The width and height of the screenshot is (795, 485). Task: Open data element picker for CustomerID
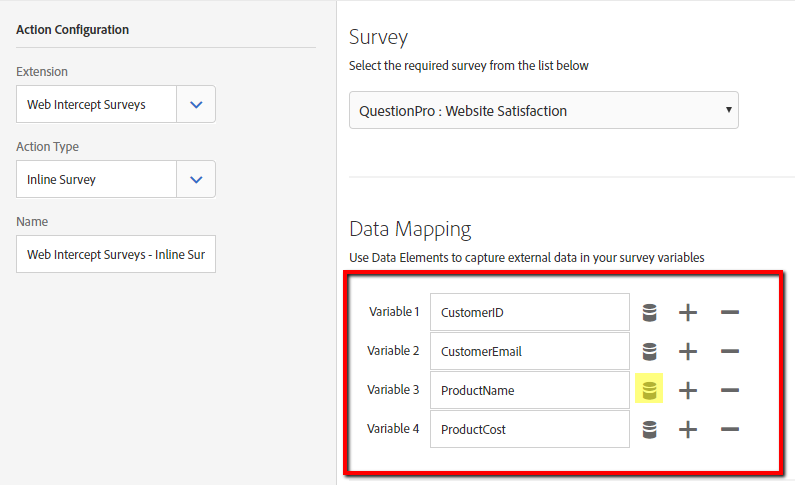(649, 313)
